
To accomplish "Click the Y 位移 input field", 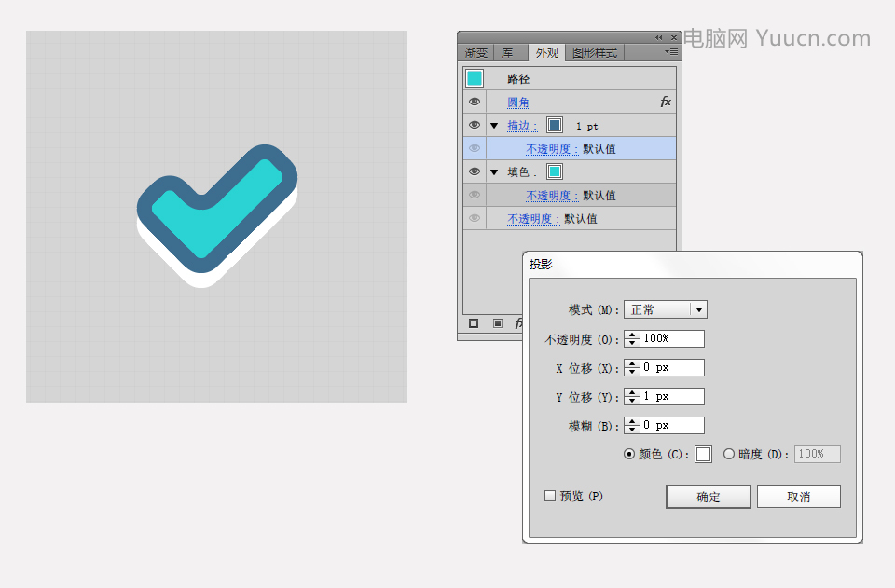I will pos(672,396).
